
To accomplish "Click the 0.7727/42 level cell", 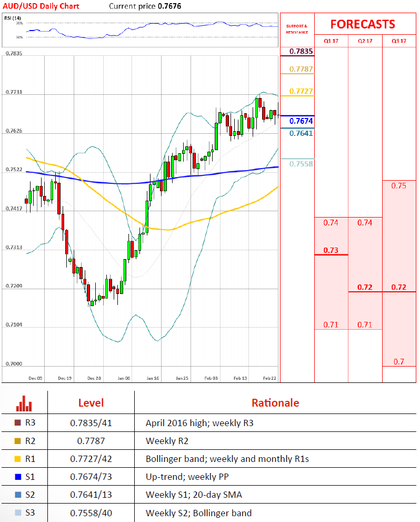I will 91,459.
